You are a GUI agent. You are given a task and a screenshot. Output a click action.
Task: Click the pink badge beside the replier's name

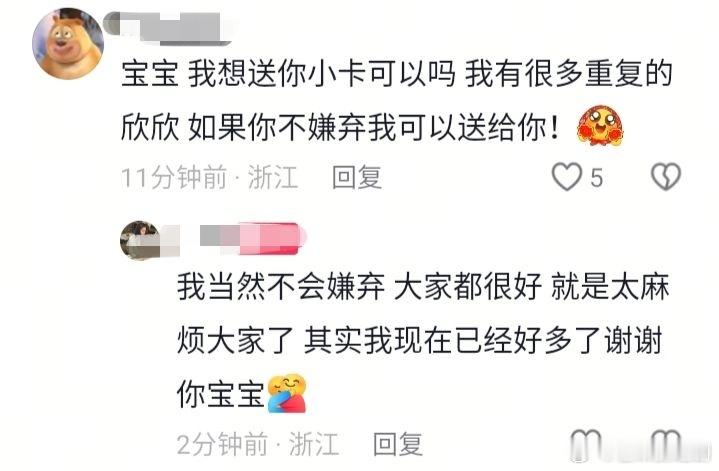(272, 238)
